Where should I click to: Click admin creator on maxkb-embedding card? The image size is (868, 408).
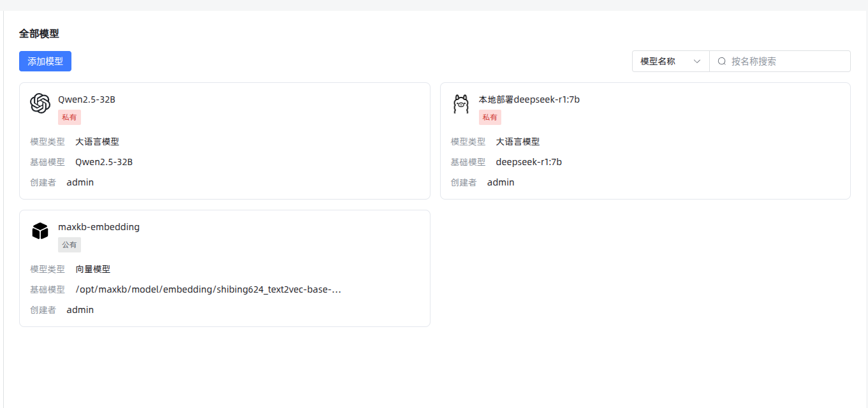(80, 310)
